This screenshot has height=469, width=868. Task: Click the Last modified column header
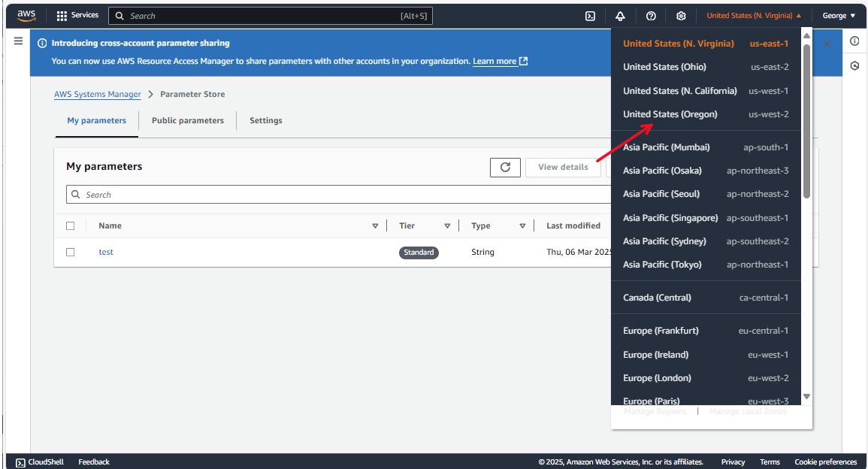coord(573,226)
